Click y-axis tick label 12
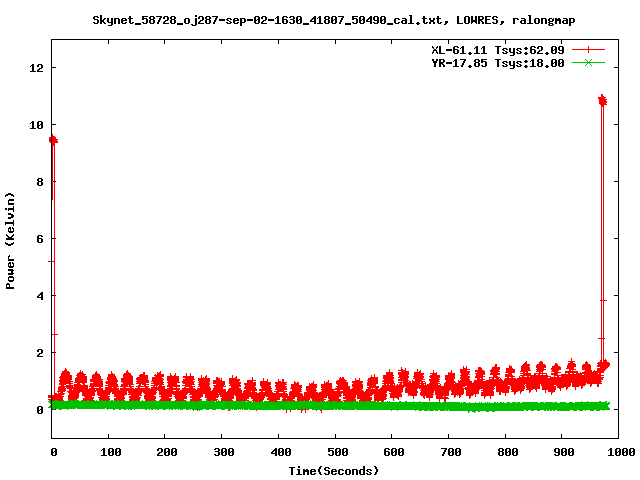Screen dimensions: 640x480 pos(36,68)
